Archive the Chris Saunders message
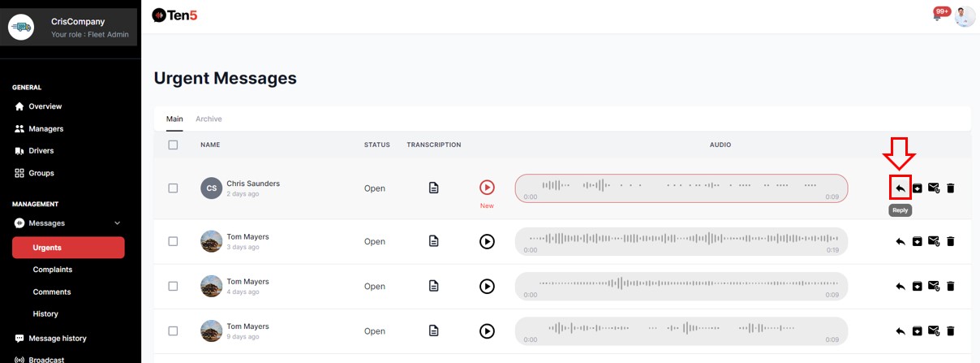This screenshot has height=363, width=980. [x=917, y=188]
